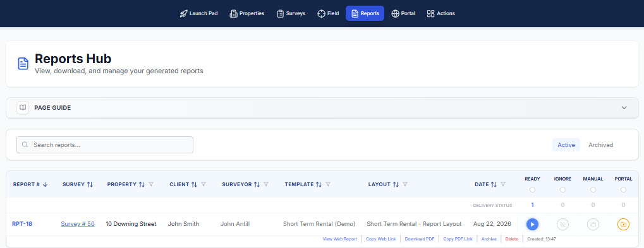Click the 10 Downing Street property cell
This screenshot has height=248, width=644.
131,224
